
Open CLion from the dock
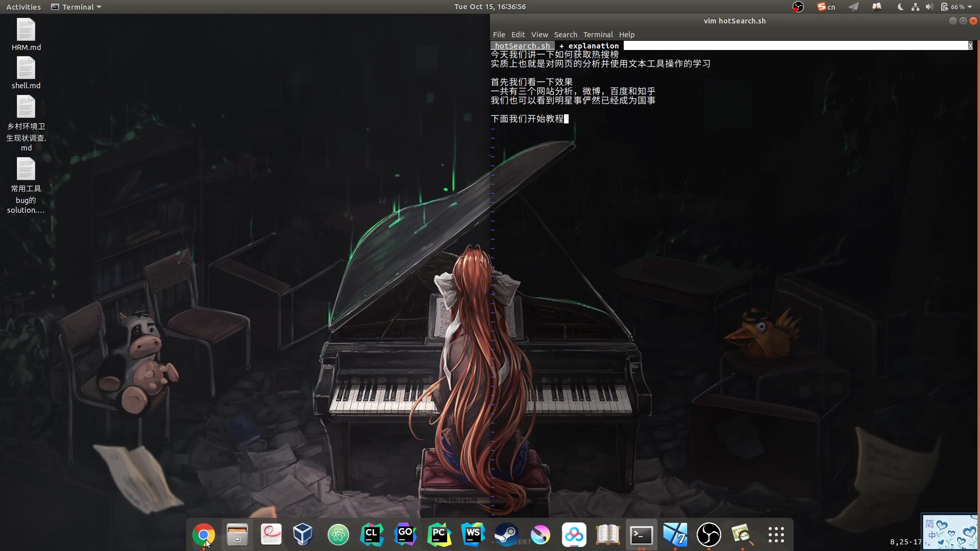click(x=372, y=535)
